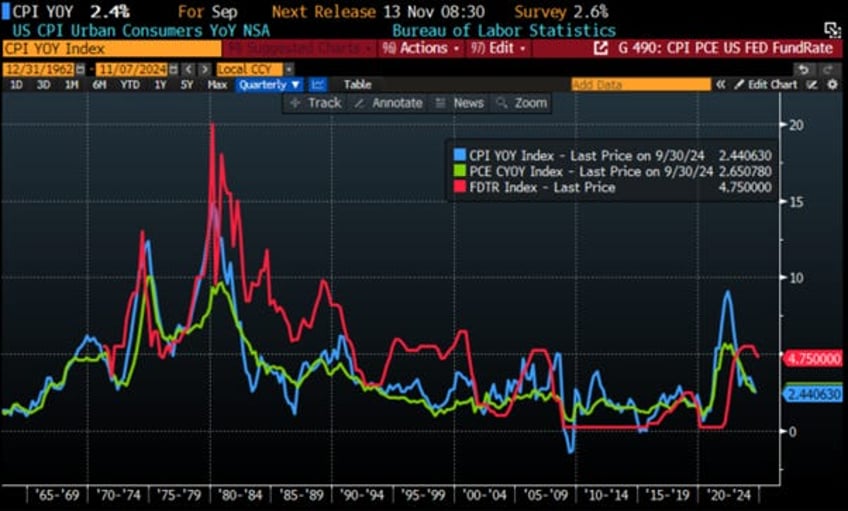This screenshot has height=511, width=848.
Task: Click the CPI YOY Index security field
Action: click(x=112, y=49)
